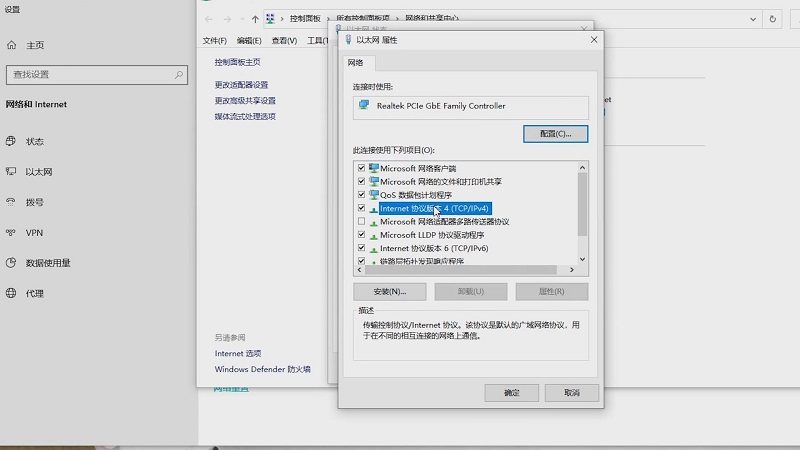Uncheck the QoS 数据包计划程序 checkbox
Screen dimensions: 800x450
pyautogui.click(x=362, y=195)
